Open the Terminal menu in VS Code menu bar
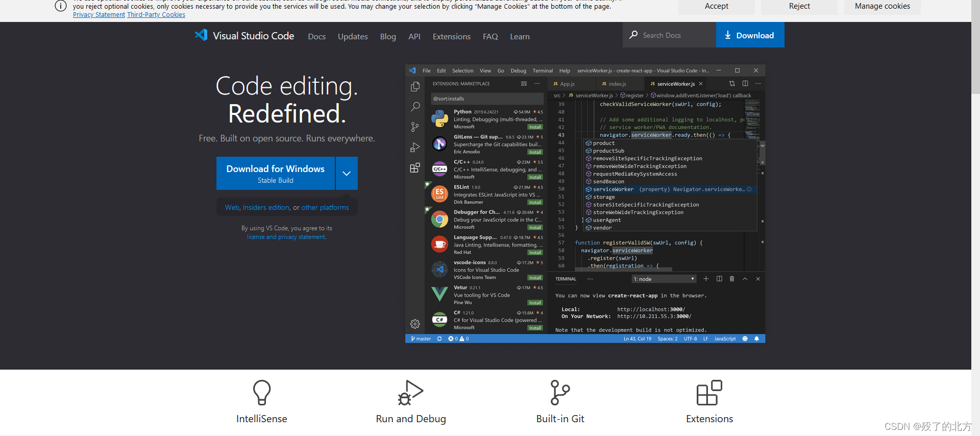 click(x=543, y=70)
